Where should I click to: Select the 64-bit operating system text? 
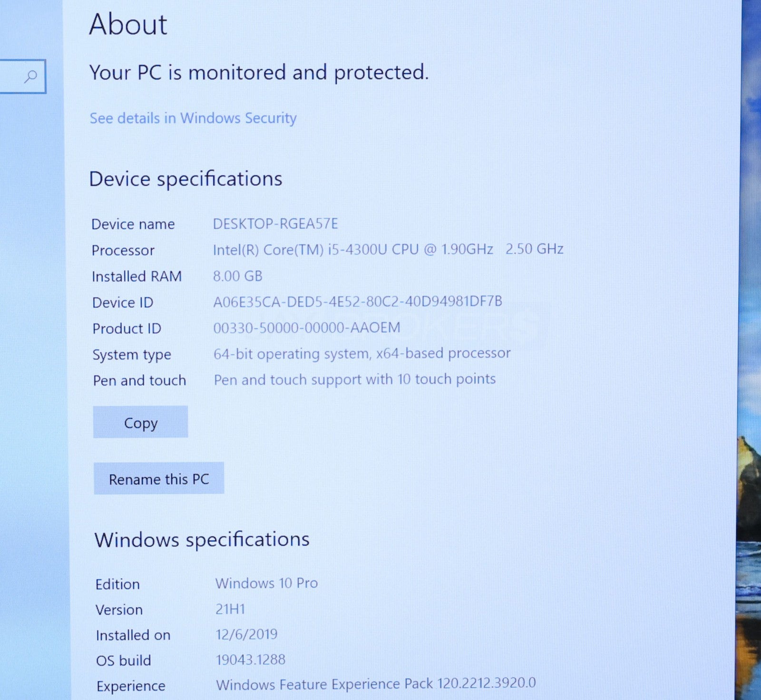click(361, 354)
